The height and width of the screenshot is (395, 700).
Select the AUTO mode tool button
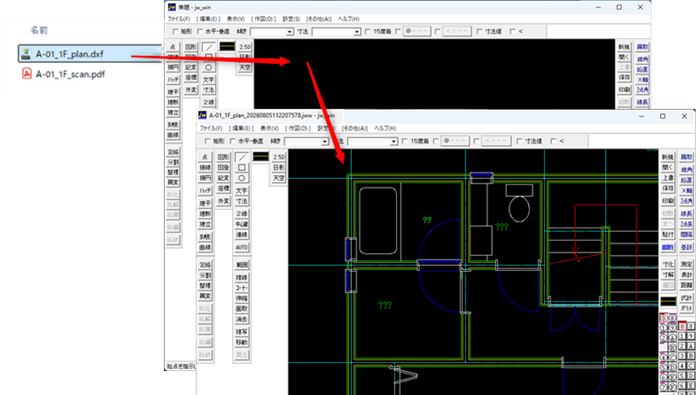click(x=242, y=247)
